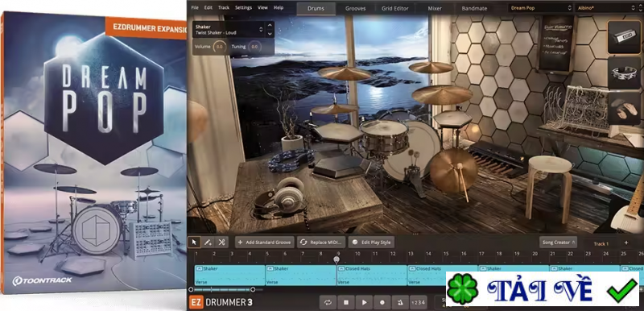This screenshot has width=644, height=311.
Task: Open the File menu
Action: pos(195,7)
